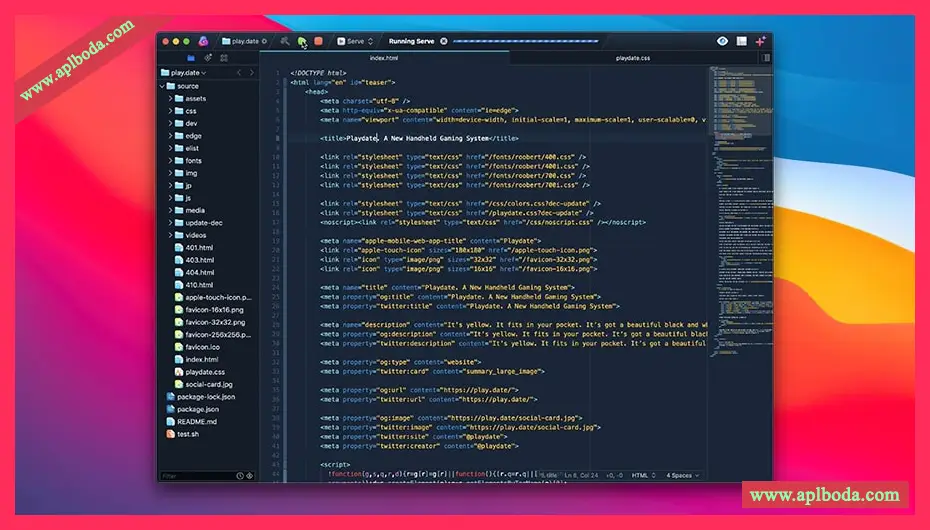Click the split editor icon beside playdate.css
The height and width of the screenshot is (530, 930).
(x=766, y=58)
